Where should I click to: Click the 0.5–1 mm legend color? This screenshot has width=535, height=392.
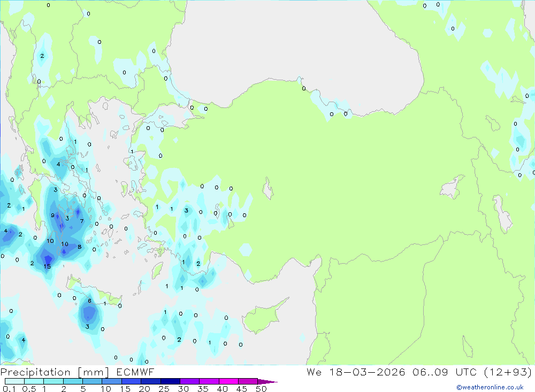tap(34, 381)
